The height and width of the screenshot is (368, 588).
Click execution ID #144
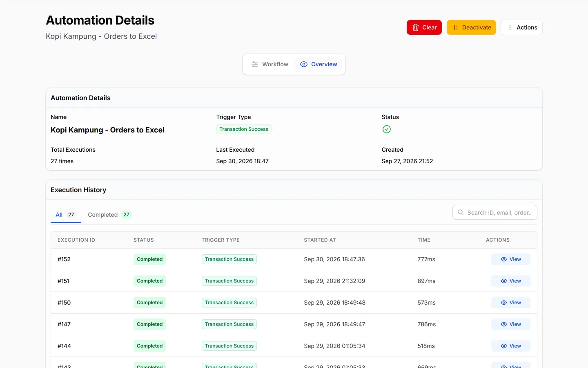64,346
